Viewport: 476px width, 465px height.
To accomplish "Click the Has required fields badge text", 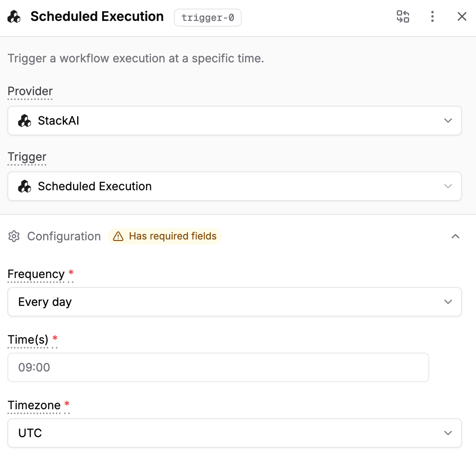I will pos(172,236).
